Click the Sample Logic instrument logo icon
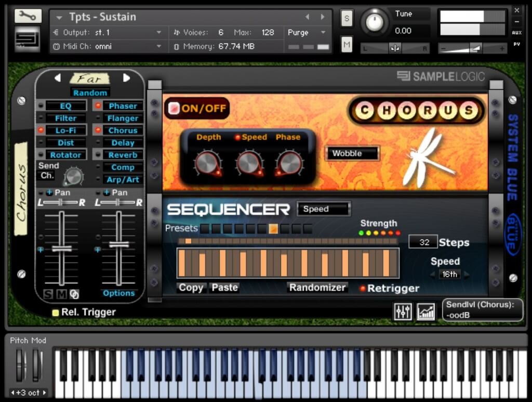This screenshot has width=532, height=402. click(x=27, y=40)
